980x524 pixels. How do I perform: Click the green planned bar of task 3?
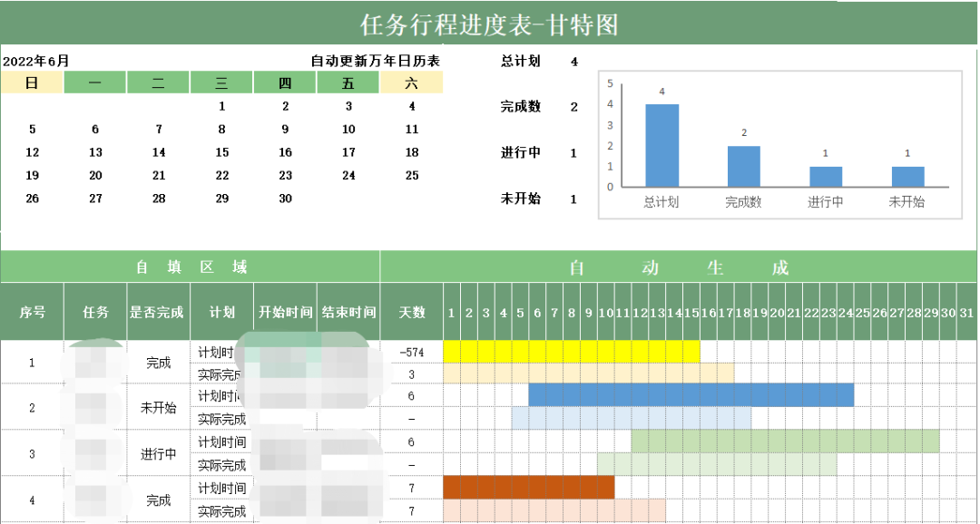[785, 441]
